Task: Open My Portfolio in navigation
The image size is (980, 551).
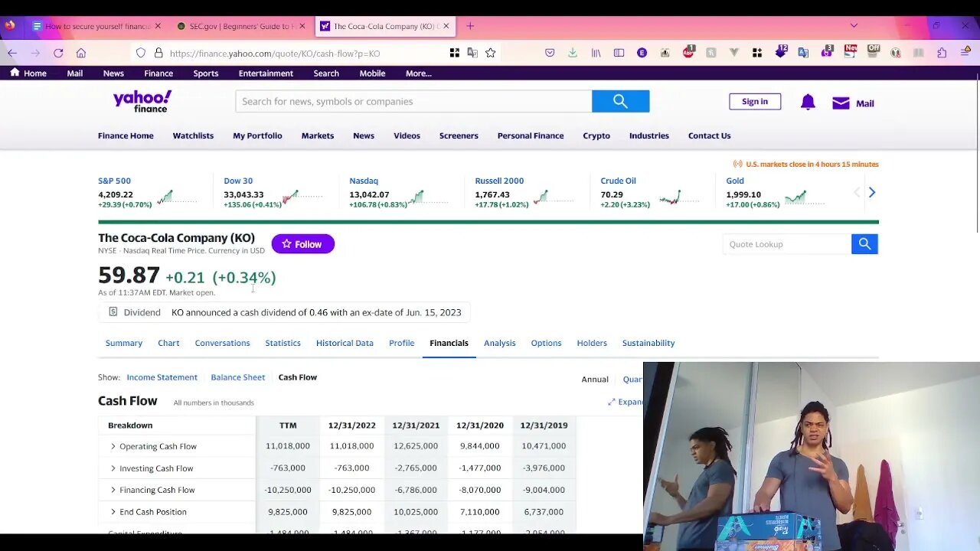Action: pos(257,135)
